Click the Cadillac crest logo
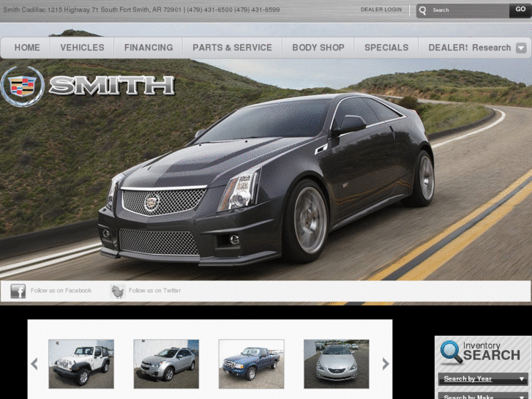This screenshot has height=399, width=532. 23,86
